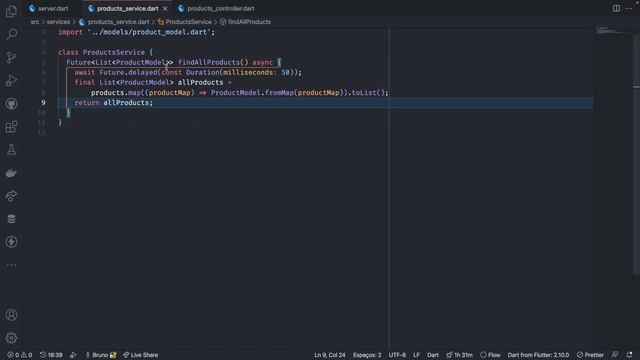Image resolution: width=640 pixels, height=360 pixels.
Task: Open the Source Control view
Action: [11, 57]
